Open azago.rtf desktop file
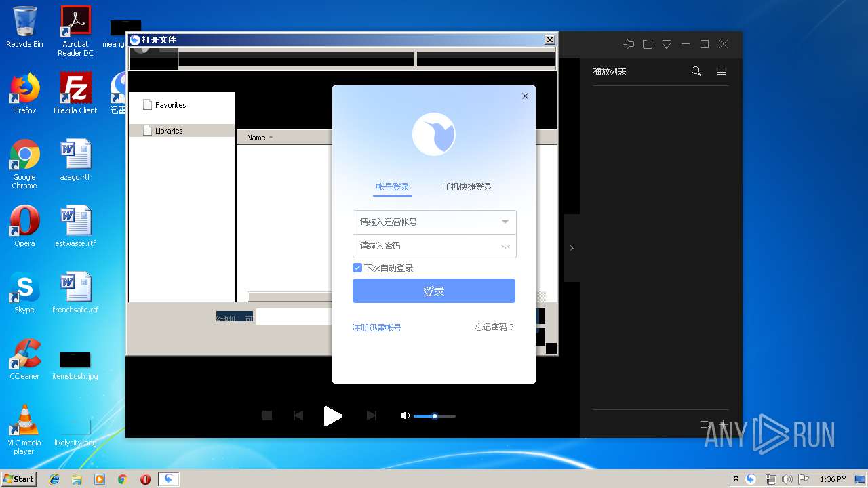 [x=75, y=161]
